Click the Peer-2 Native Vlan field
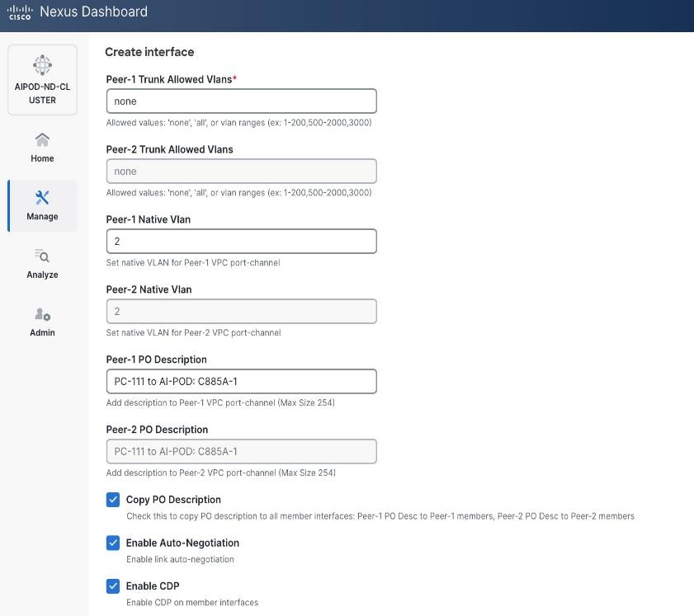 240,311
